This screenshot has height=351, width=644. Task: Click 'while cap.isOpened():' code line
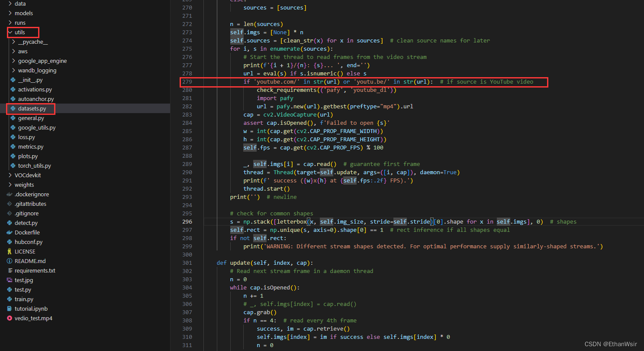[x=265, y=287]
